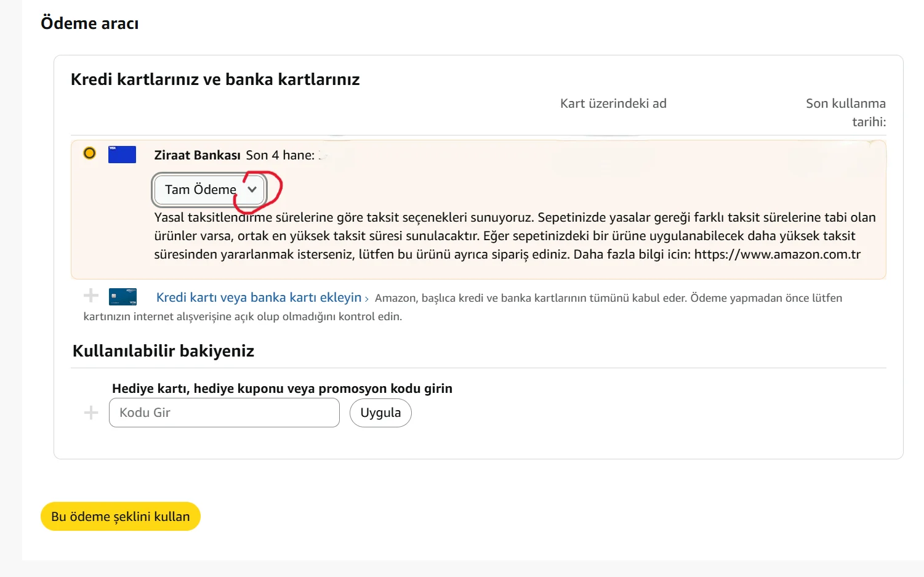Click the plus icon beside the add-card link
Viewport: 924px width, 577px height.
pos(91,296)
